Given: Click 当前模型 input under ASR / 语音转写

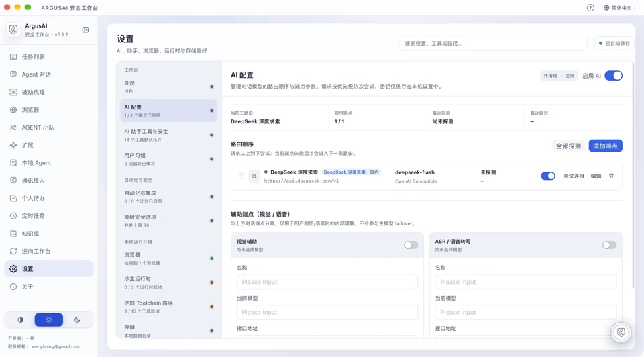Looking at the screenshot, I should (x=526, y=312).
